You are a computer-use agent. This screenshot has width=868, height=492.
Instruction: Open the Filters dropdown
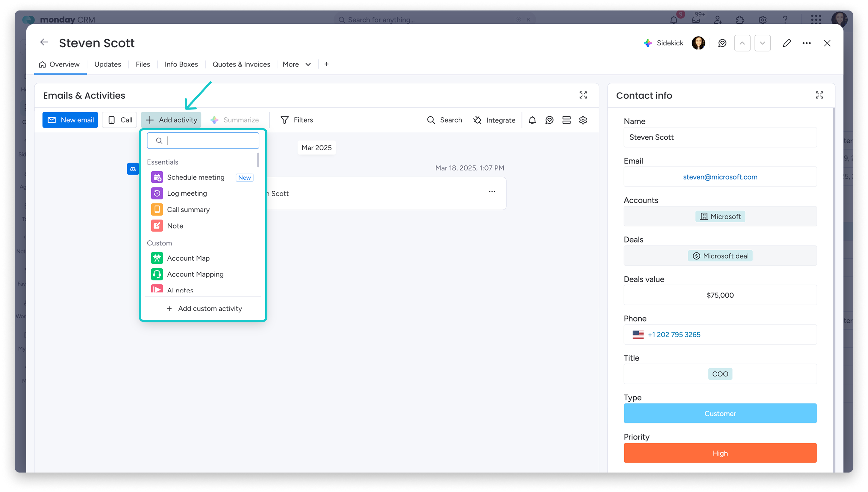[x=297, y=120]
